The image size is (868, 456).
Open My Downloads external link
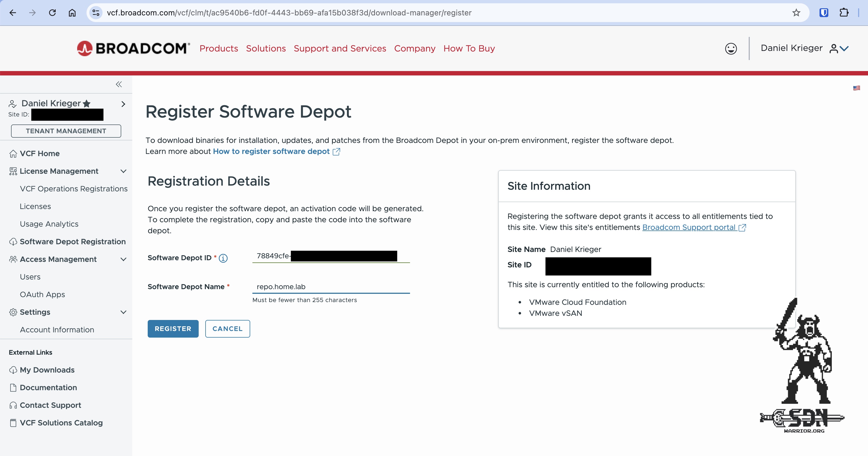click(x=47, y=370)
